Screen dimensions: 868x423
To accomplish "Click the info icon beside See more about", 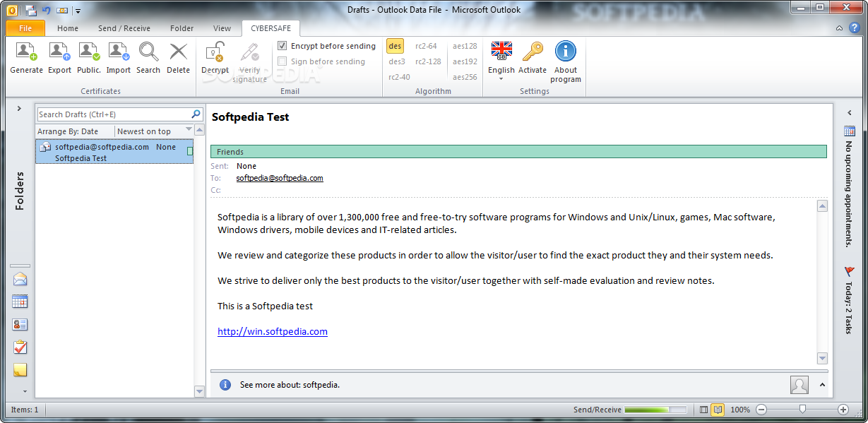I will 225,385.
